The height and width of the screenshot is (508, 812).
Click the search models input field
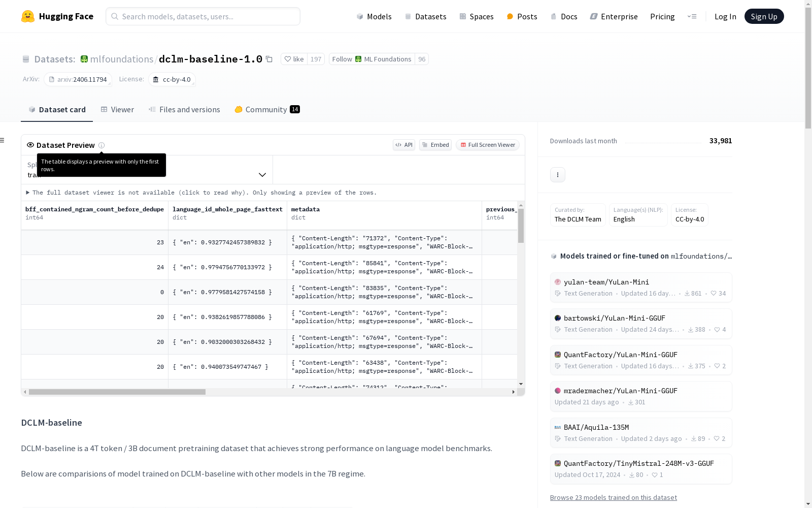(203, 16)
